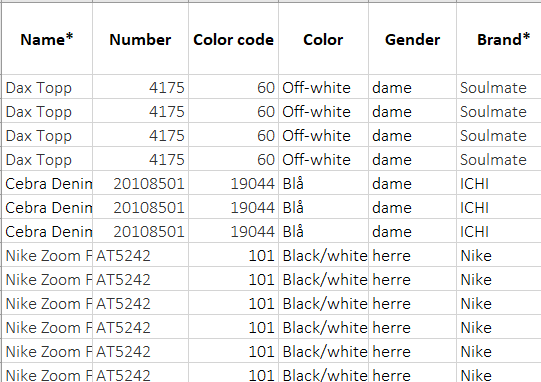Select the first Dax Topp name cell
Screen dimensions: 541x382
pos(47,87)
